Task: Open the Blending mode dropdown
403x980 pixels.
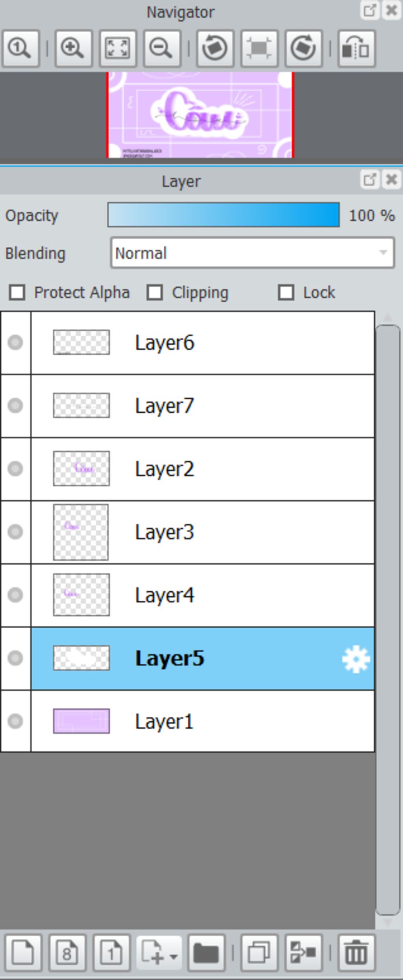Action: point(252,253)
